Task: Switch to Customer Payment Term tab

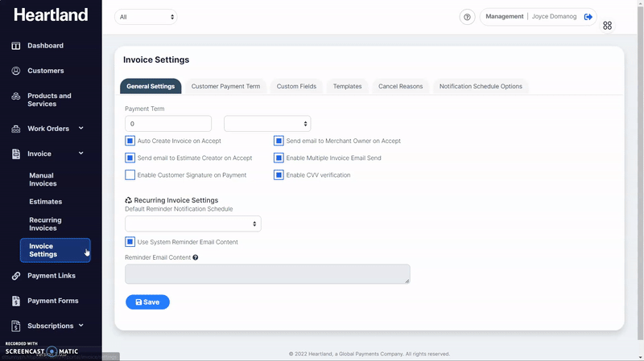Action: tap(225, 87)
